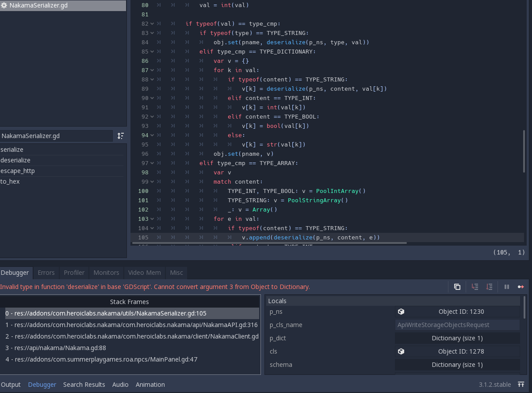Click the red Invalid type error message
The width and height of the screenshot is (532, 393).
point(155,287)
